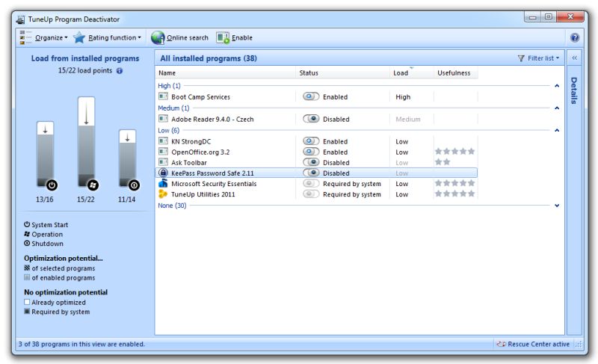Open the vertical Details tab label

coord(574,90)
